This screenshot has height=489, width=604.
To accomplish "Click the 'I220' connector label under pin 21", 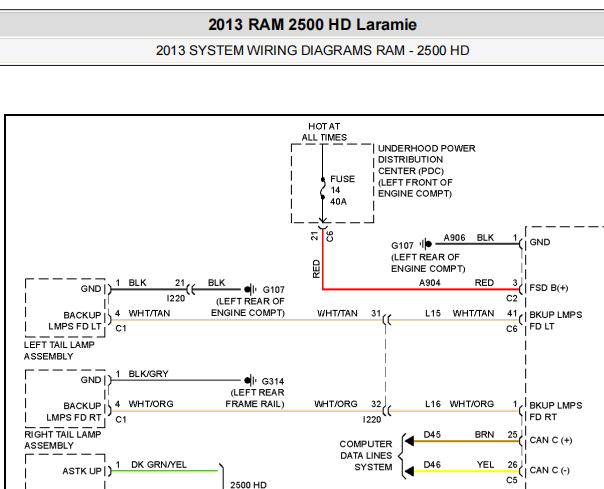I will point(176,299).
